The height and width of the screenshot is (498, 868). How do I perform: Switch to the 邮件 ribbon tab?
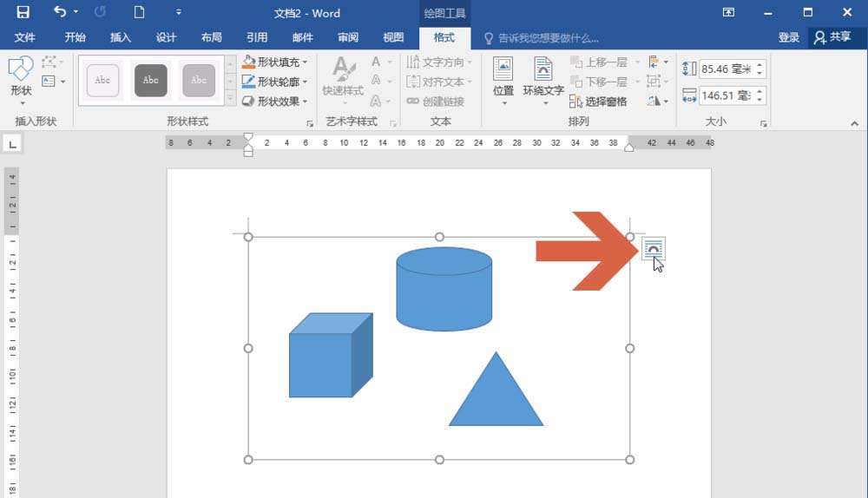302,37
